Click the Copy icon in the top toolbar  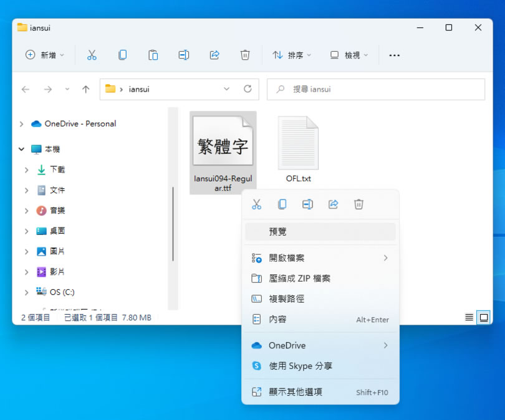click(x=122, y=55)
